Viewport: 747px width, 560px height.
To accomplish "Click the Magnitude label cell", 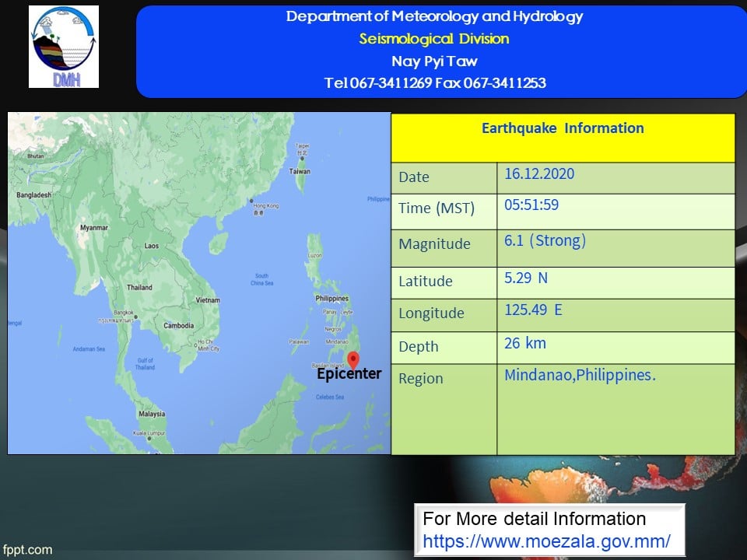I will coord(444,248).
